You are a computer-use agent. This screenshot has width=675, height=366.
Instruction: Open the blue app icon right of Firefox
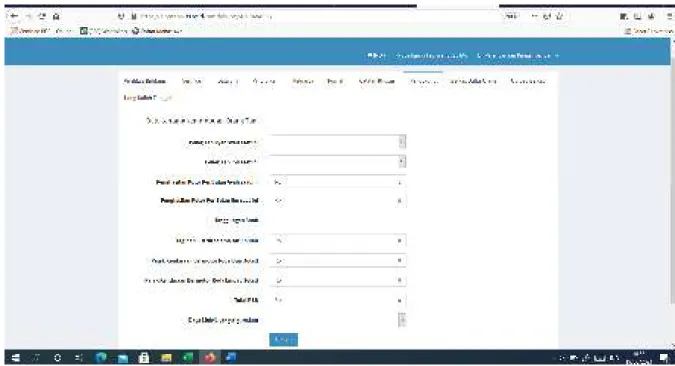click(x=231, y=358)
